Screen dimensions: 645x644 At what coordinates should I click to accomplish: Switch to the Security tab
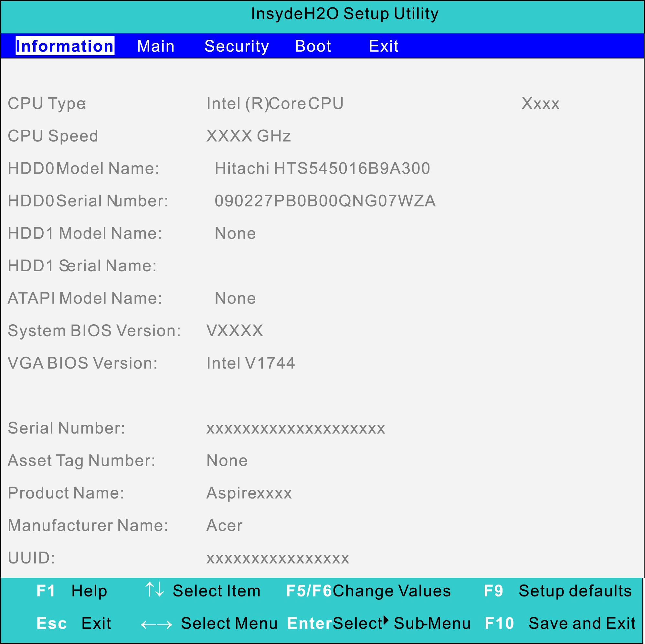(236, 46)
